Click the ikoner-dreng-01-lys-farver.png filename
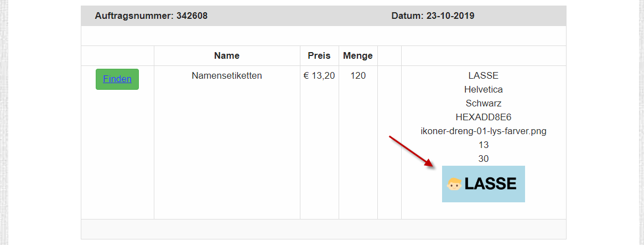The width and height of the screenshot is (644, 245). click(x=484, y=131)
